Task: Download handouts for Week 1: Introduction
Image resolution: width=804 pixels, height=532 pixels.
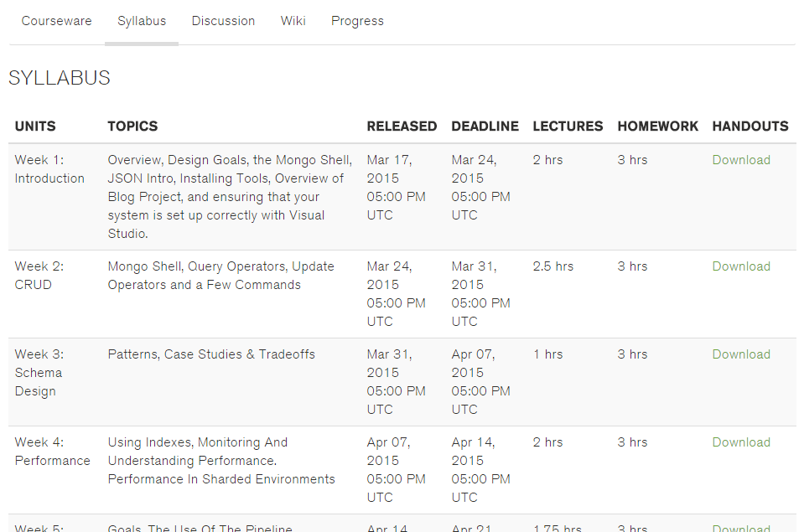Action: (x=740, y=159)
